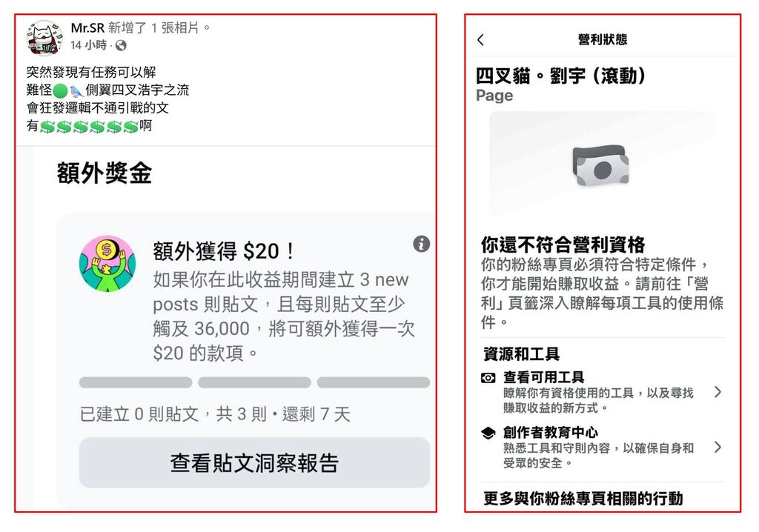Tap the back arrow beside 營利狀態
The image size is (759, 532).
click(480, 40)
